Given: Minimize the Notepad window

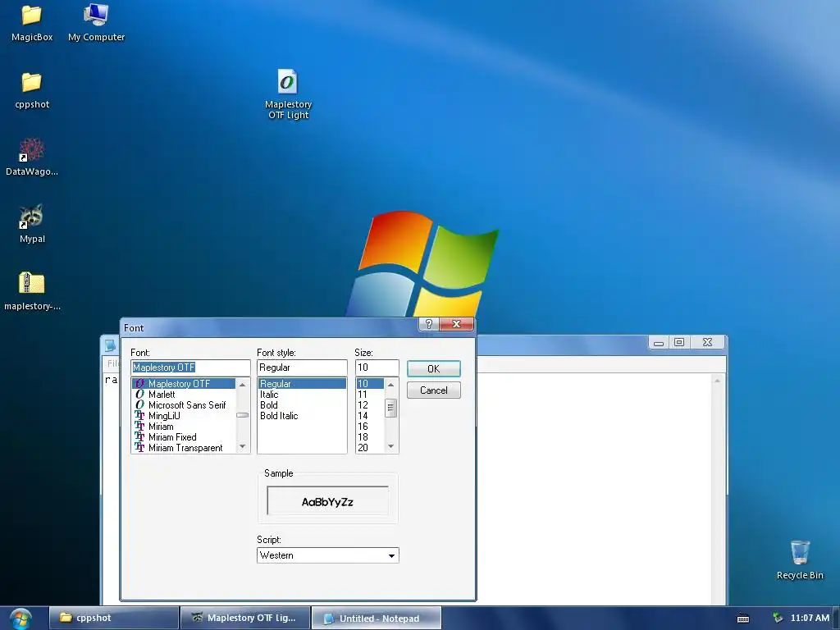Looking at the screenshot, I should tap(659, 342).
